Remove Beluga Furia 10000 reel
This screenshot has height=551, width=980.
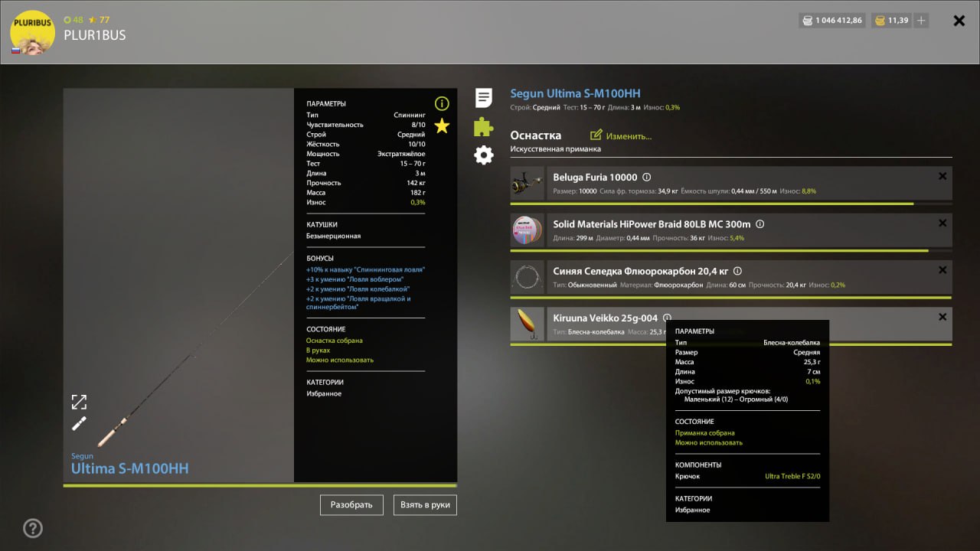pyautogui.click(x=942, y=176)
